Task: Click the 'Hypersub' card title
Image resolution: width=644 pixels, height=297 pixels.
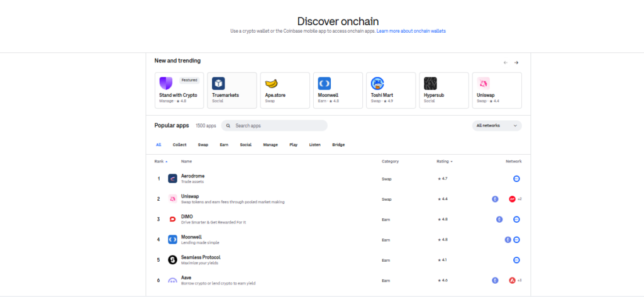Action: click(x=434, y=95)
